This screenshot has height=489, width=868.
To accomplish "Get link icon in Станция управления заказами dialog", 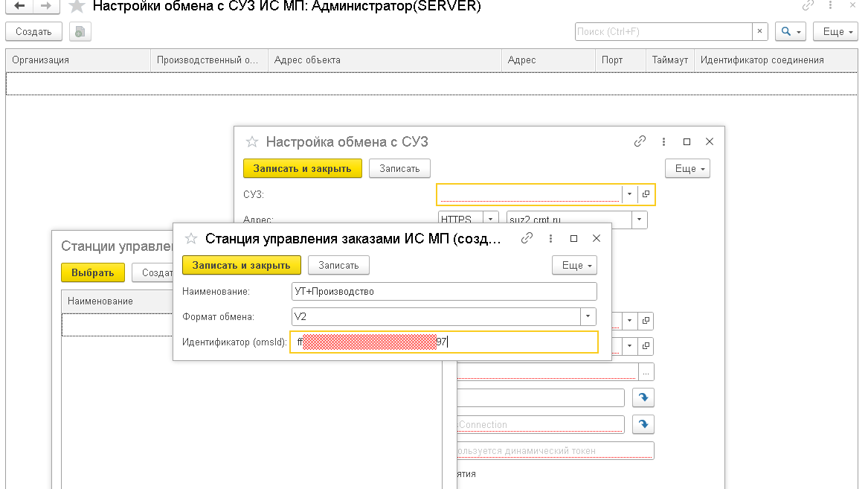I will (x=527, y=239).
